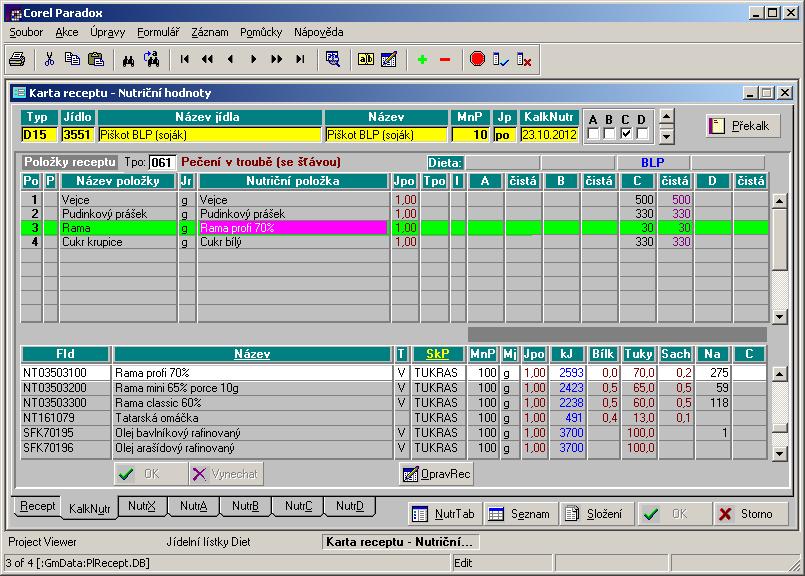Click the Seznam button
Viewport: 805px width, 576px height.
pyautogui.click(x=520, y=514)
